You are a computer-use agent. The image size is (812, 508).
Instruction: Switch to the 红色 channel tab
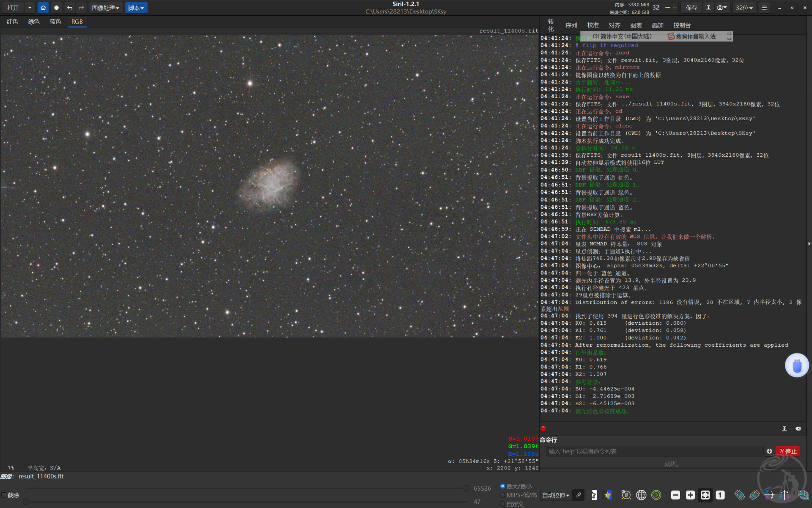[12, 22]
